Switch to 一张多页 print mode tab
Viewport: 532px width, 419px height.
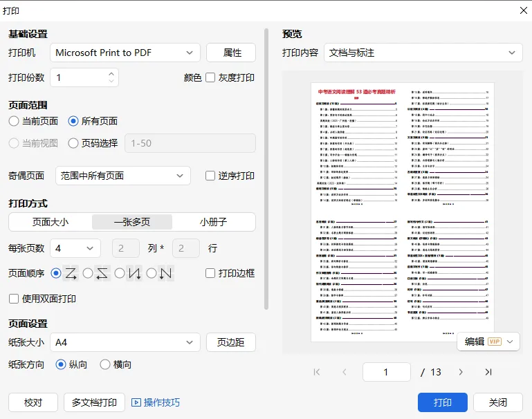click(x=132, y=222)
